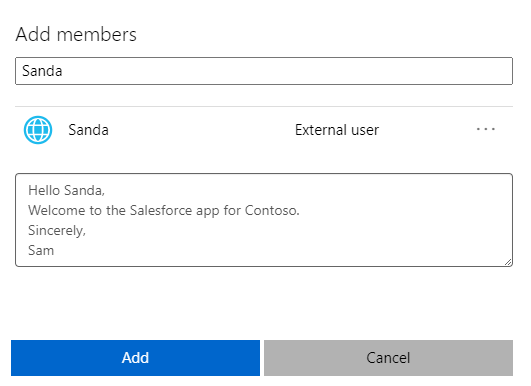Screen dimensions: 531x386
Task: Focus the member search field containing Sanda
Action: pos(264,71)
